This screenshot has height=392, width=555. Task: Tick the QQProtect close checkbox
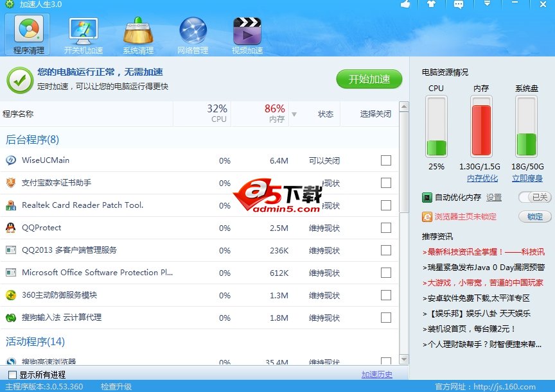386,228
